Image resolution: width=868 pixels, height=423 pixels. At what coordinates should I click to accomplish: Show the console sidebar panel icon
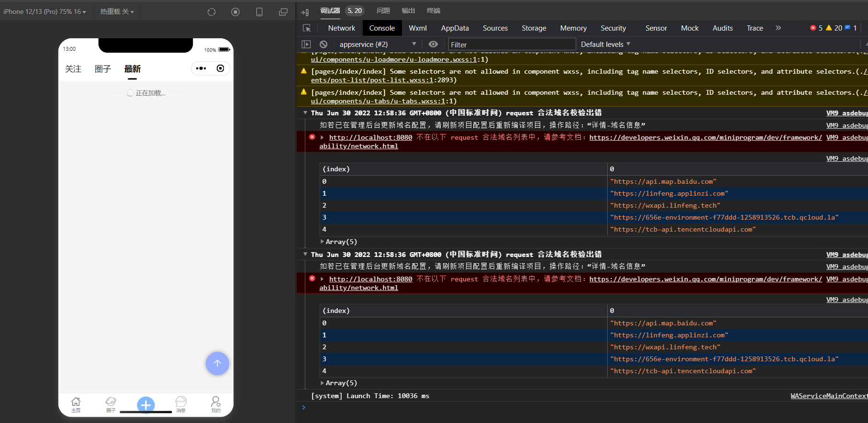tap(306, 44)
